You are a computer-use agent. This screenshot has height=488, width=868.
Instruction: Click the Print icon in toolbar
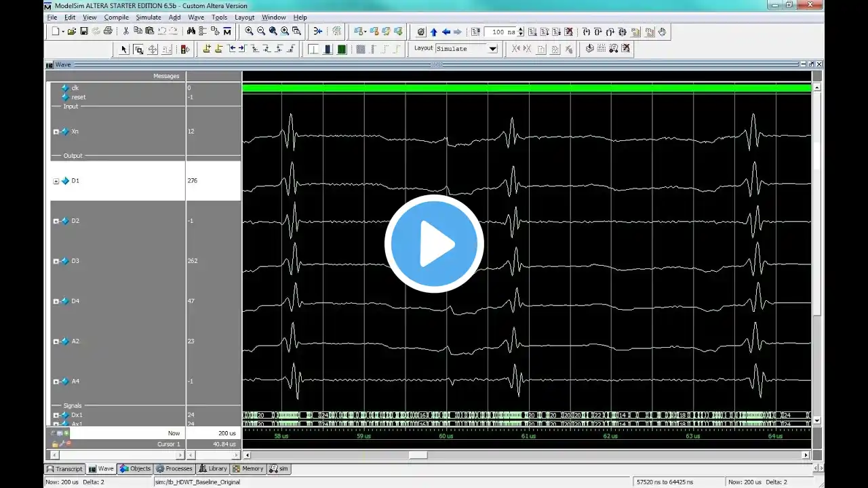pyautogui.click(x=108, y=31)
